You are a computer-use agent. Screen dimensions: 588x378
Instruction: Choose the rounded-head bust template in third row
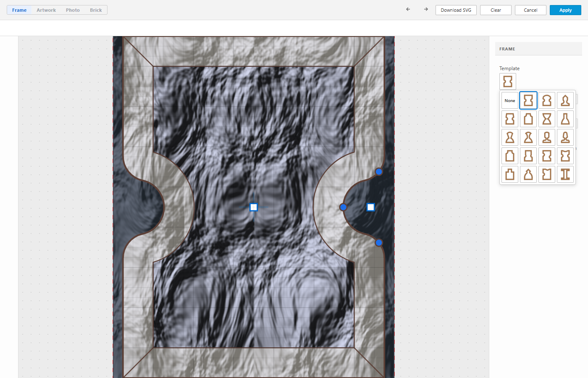[547, 137]
